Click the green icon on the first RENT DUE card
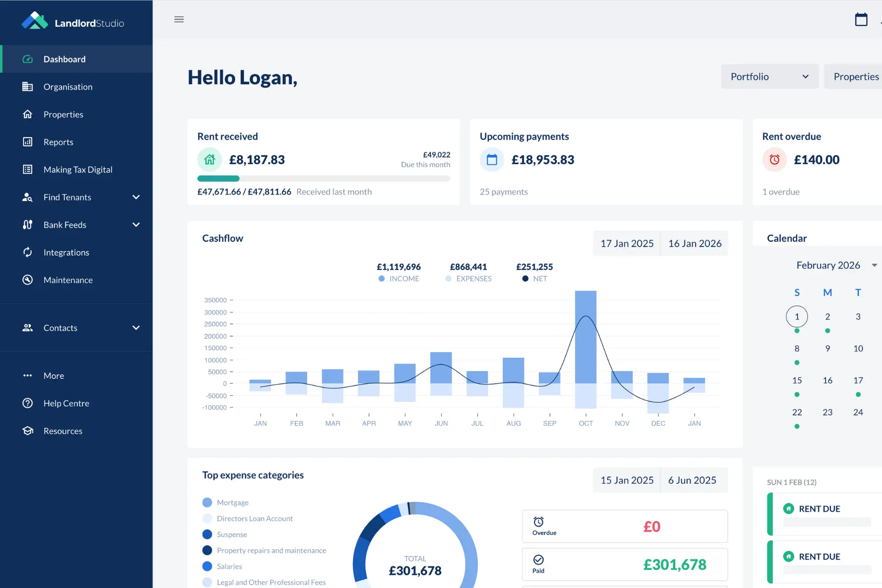 coord(788,509)
